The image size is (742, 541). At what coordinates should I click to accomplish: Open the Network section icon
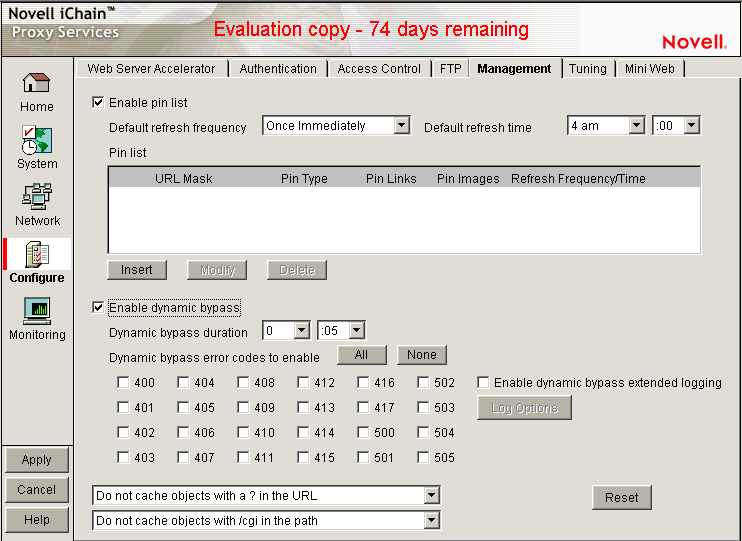click(x=36, y=196)
